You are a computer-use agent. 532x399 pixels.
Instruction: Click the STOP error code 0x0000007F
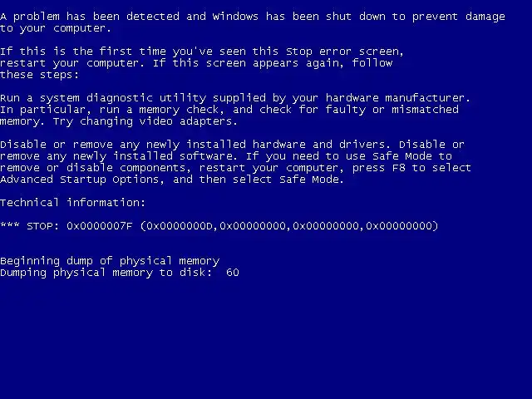tap(100, 226)
